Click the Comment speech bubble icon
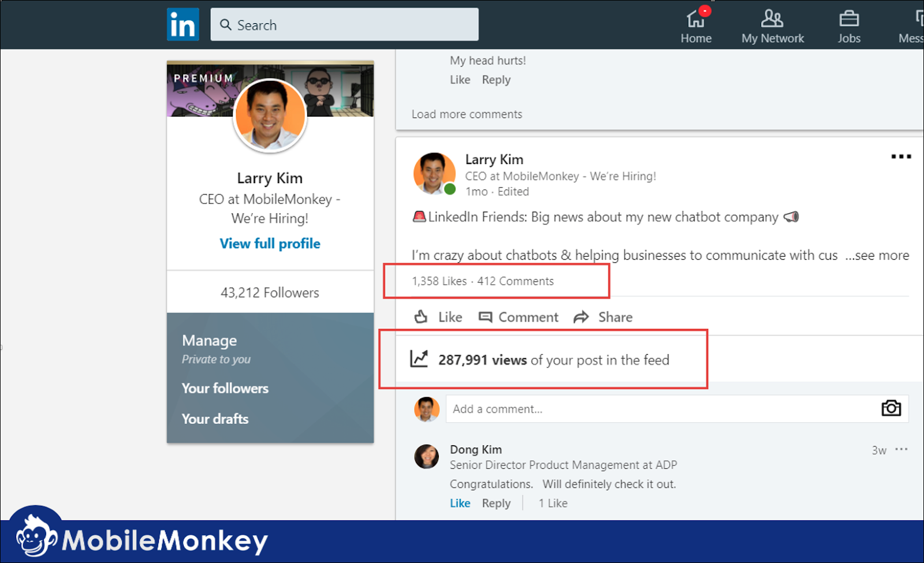This screenshot has height=563, width=924. 485,317
